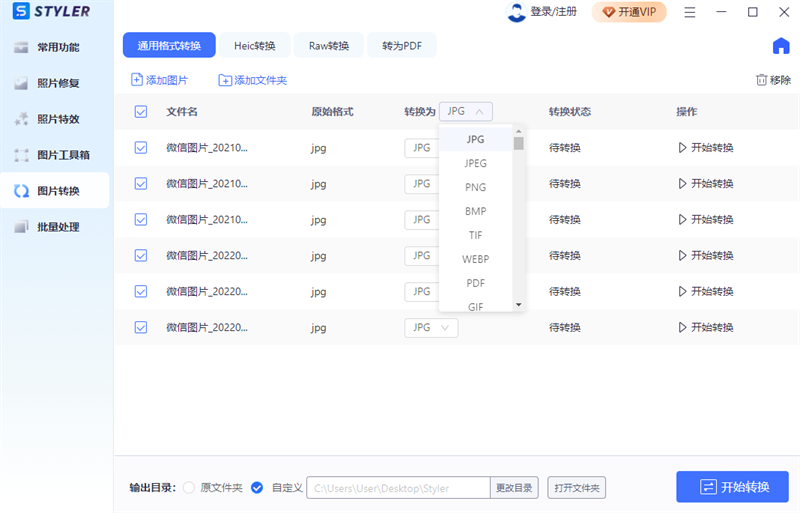
Task: Uncheck the first file row checkbox
Action: coord(141,148)
